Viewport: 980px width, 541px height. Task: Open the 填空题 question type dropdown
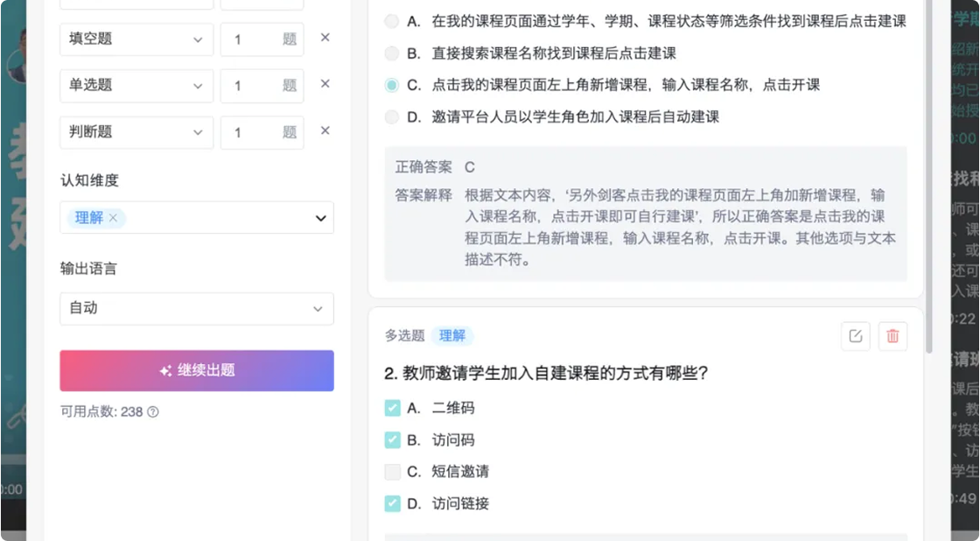pos(136,39)
